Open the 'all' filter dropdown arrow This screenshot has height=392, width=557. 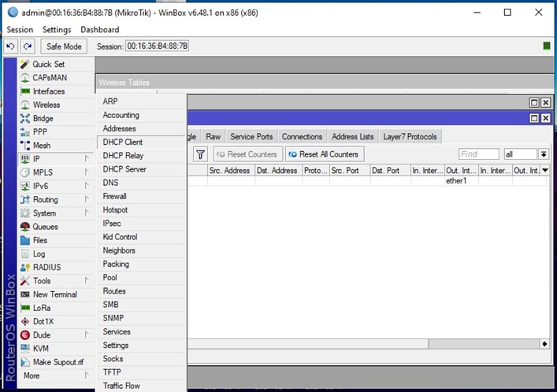[544, 154]
